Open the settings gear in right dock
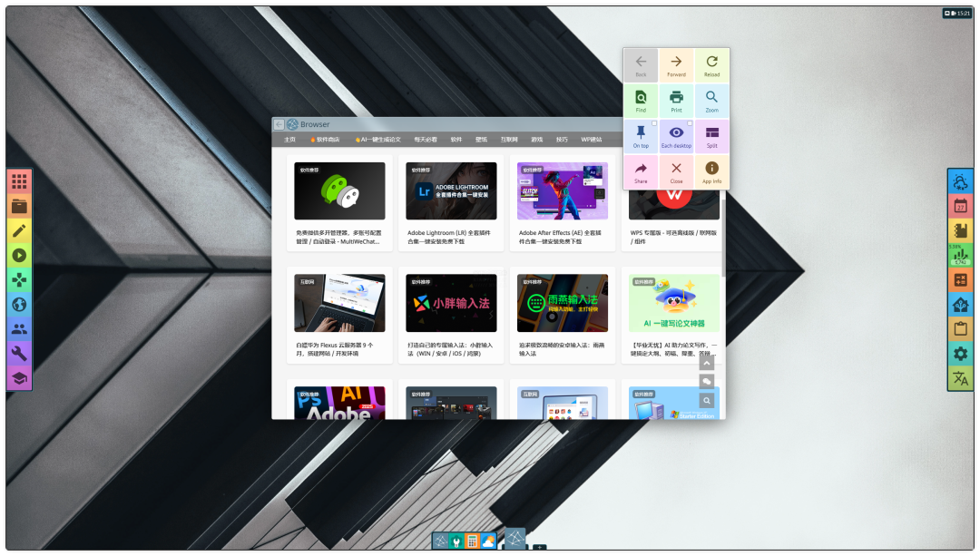The image size is (980, 556). click(961, 354)
